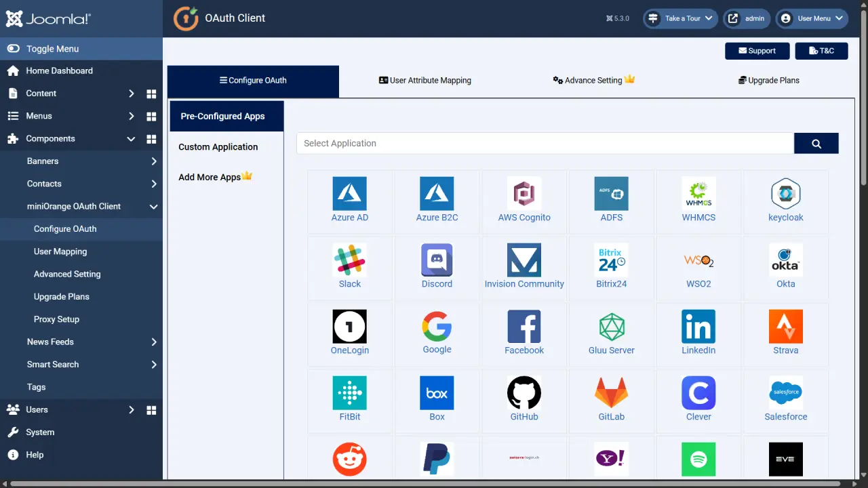Open Add More Apps side tab
Screen dimensions: 868x488
215,177
